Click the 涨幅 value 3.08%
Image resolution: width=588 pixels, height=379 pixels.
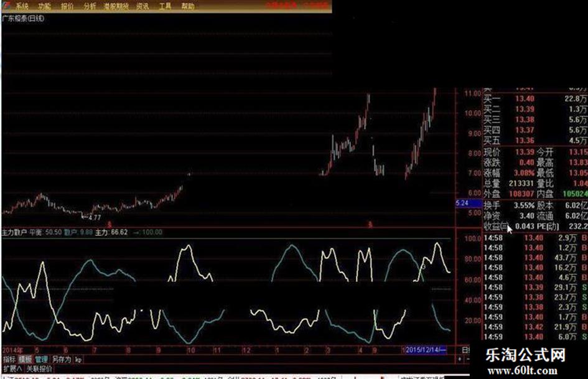pyautogui.click(x=524, y=173)
